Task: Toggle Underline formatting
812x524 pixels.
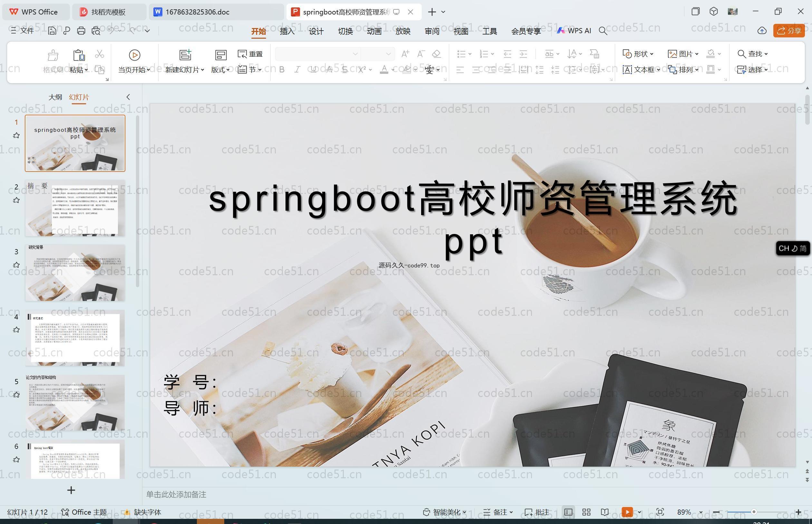Action: [x=313, y=70]
